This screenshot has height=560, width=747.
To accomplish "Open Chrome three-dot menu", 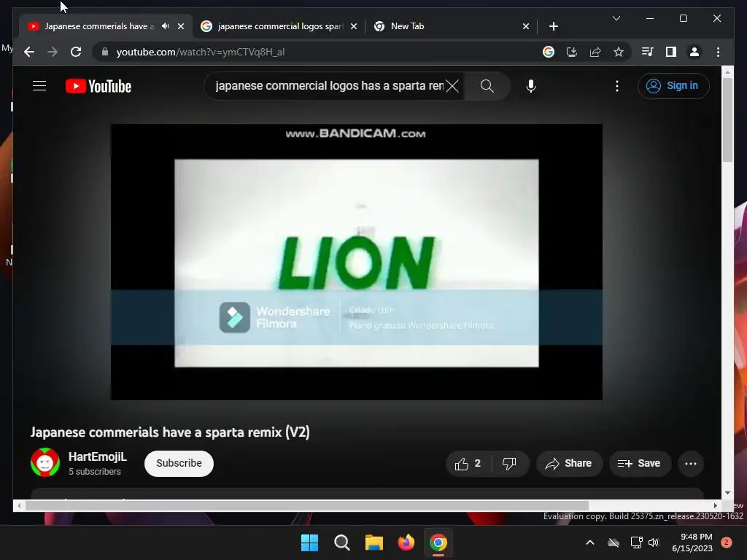I will 718,52.
